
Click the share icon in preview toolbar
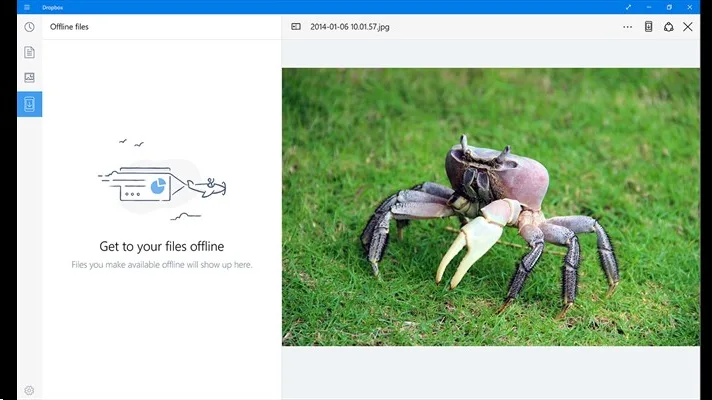(668, 27)
